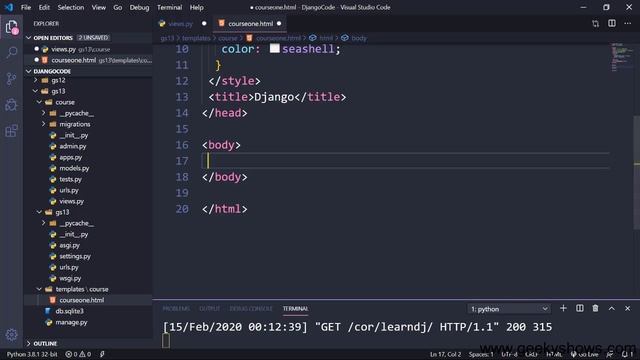
Task: Split the terminal panel
Action: 580,309
